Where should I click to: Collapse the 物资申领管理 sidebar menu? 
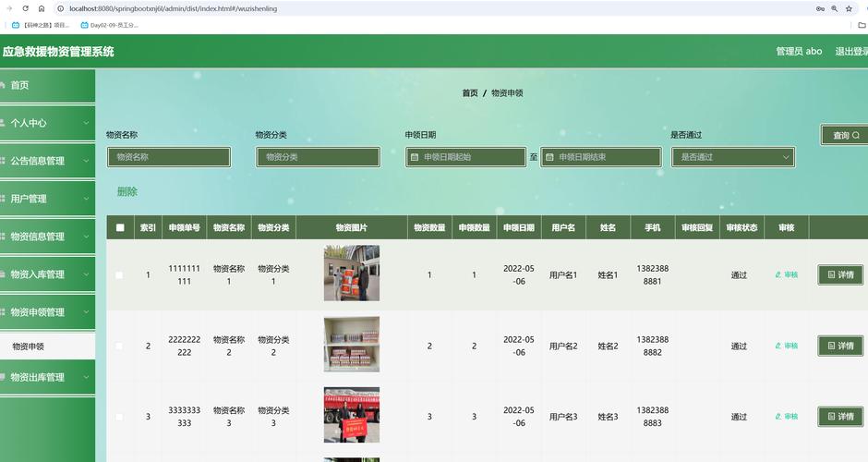pyautogui.click(x=48, y=312)
